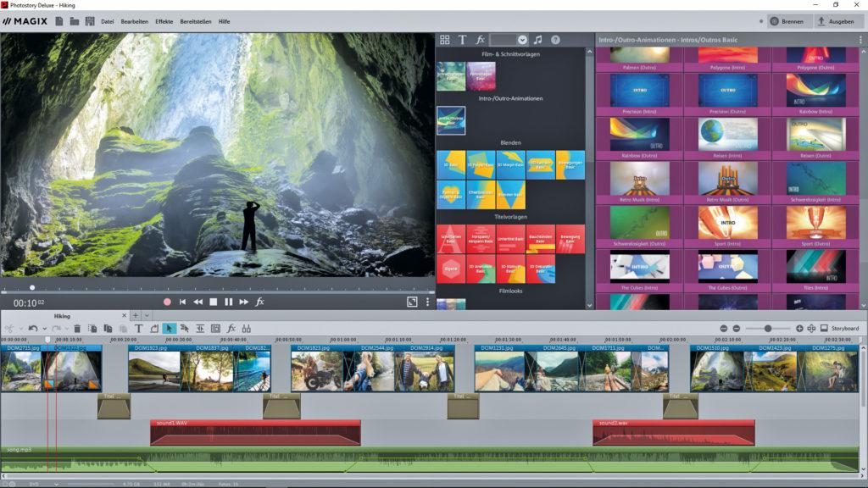
Task: Click the save project disk icon
Action: point(90,21)
